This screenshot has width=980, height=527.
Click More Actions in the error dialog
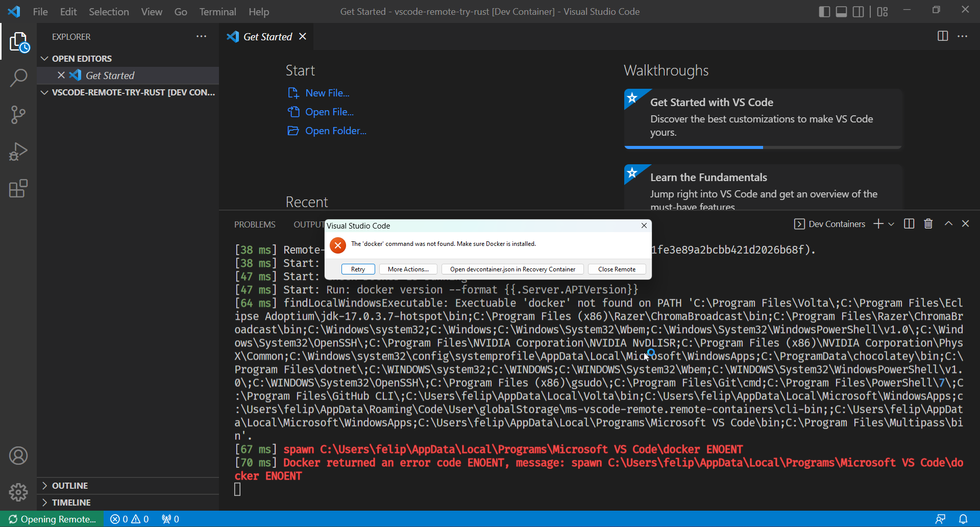point(408,269)
